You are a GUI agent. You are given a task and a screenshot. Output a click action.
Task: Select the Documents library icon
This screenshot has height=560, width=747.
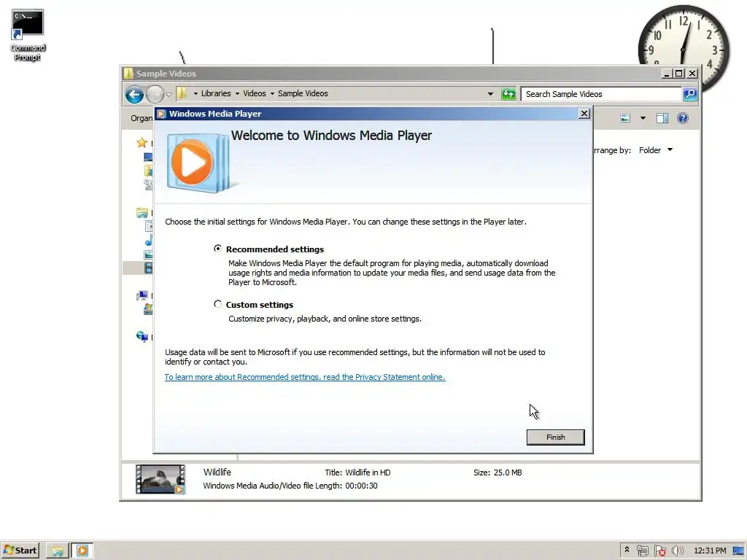click(x=149, y=226)
